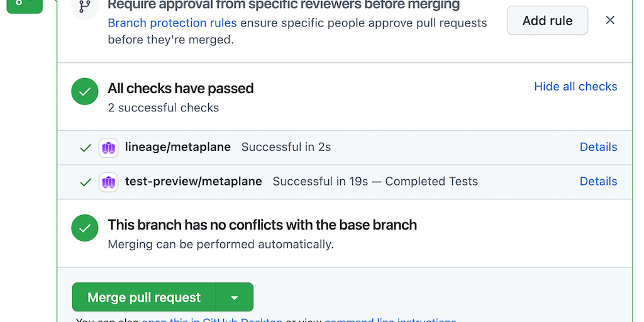Click the branch icon beside Require approval
Image resolution: width=644 pixels, height=322 pixels.
[x=84, y=8]
